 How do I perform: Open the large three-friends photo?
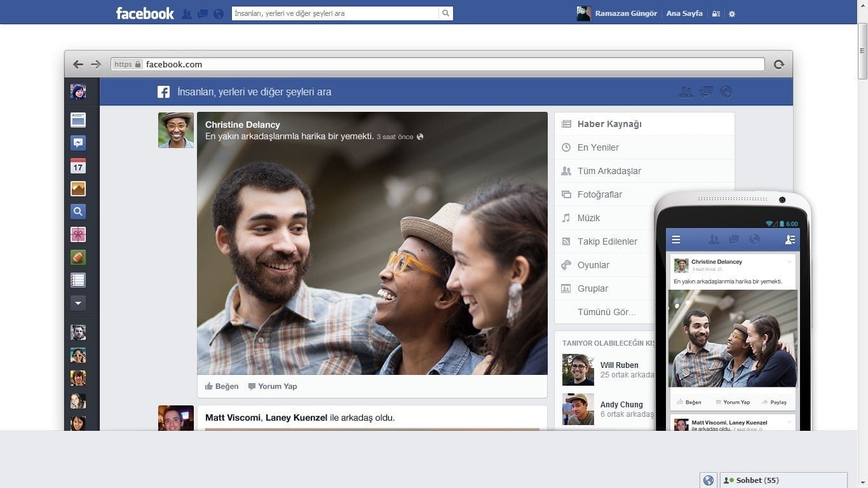[372, 243]
